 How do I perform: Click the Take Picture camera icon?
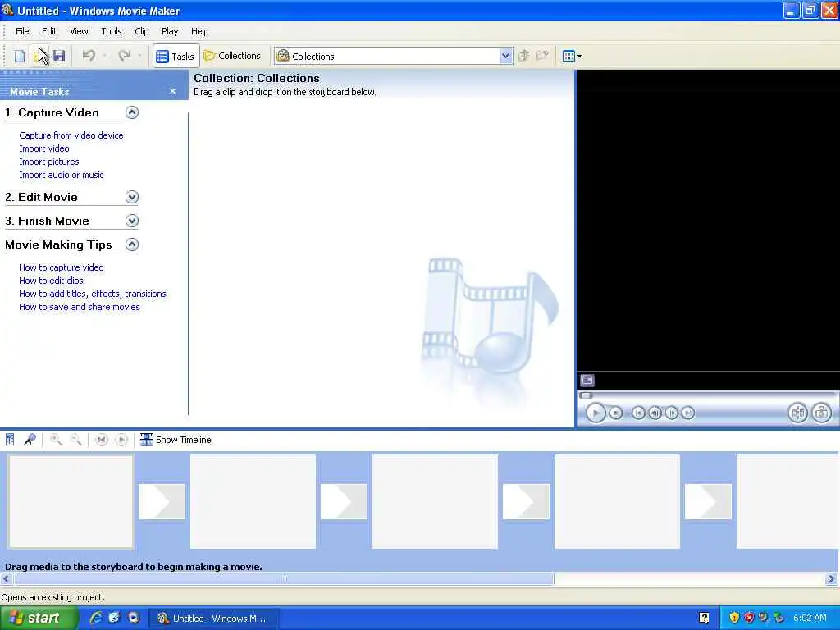click(x=821, y=413)
